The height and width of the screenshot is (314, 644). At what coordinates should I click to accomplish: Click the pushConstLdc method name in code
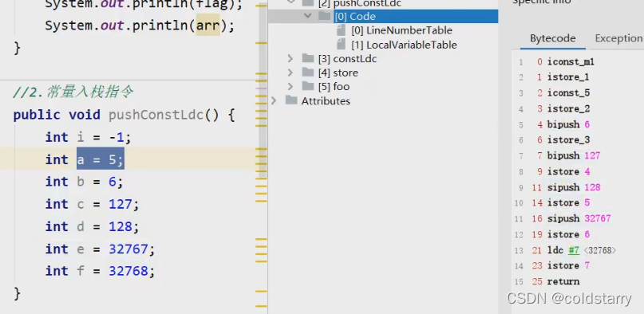156,115
